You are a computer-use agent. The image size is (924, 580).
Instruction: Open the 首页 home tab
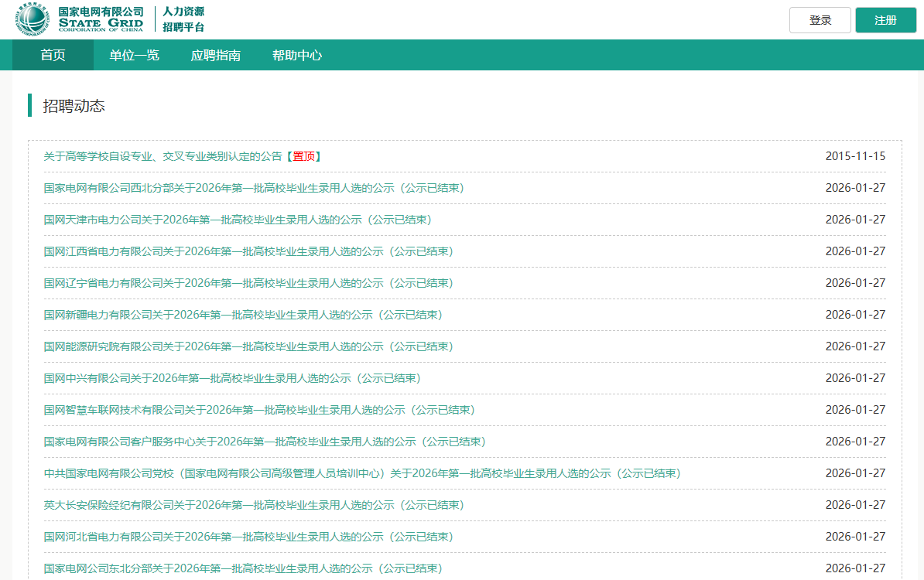tap(53, 56)
